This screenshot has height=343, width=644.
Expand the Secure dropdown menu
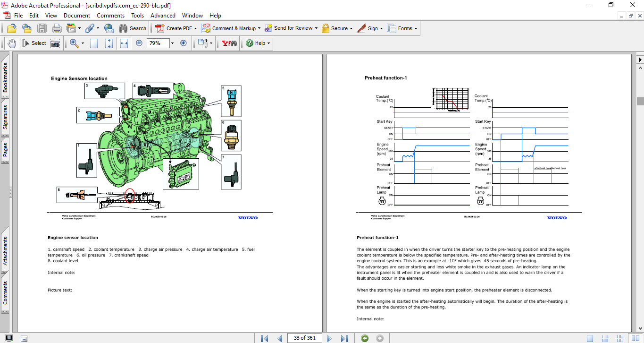pos(351,28)
